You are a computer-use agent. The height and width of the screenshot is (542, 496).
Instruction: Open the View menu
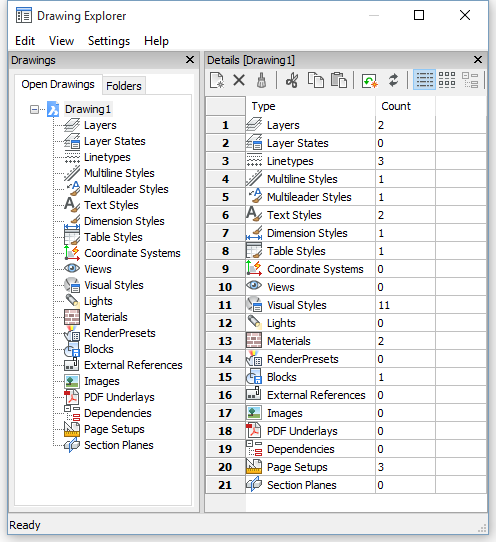tap(61, 41)
